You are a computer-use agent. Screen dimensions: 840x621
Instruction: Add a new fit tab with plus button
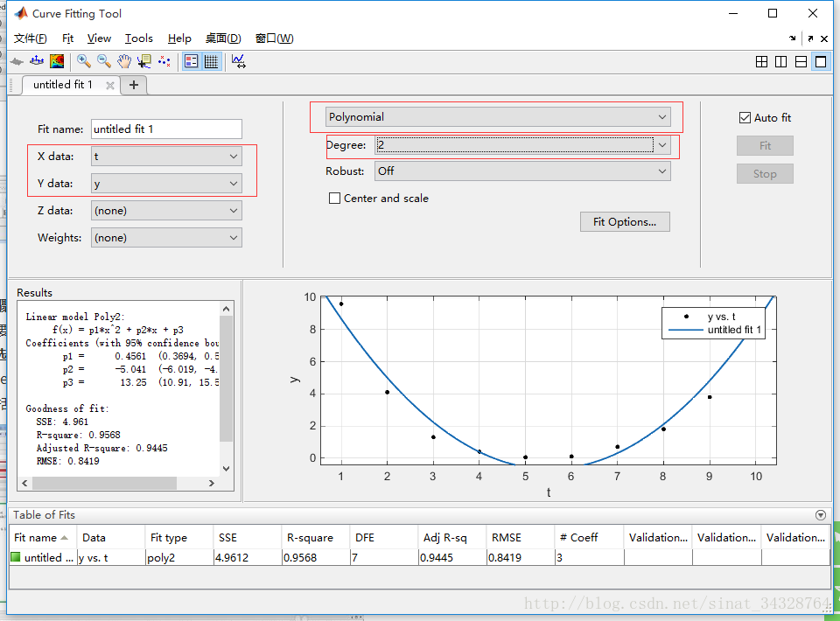(134, 85)
